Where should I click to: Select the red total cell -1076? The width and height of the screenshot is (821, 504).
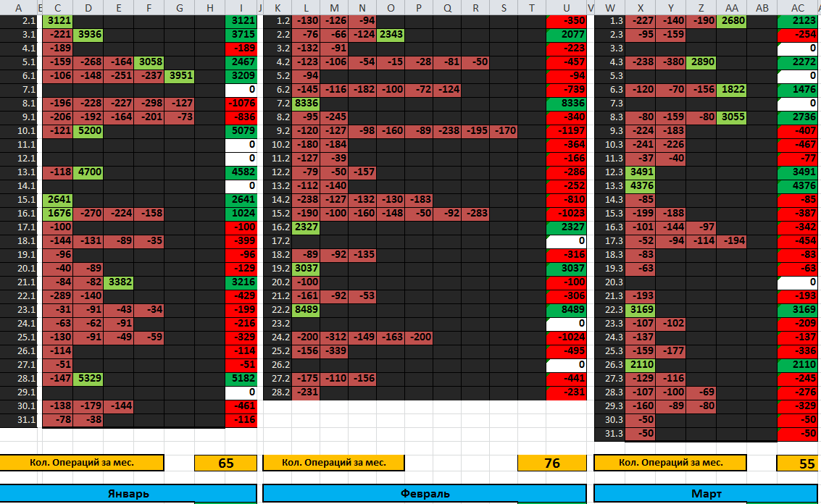241,103
